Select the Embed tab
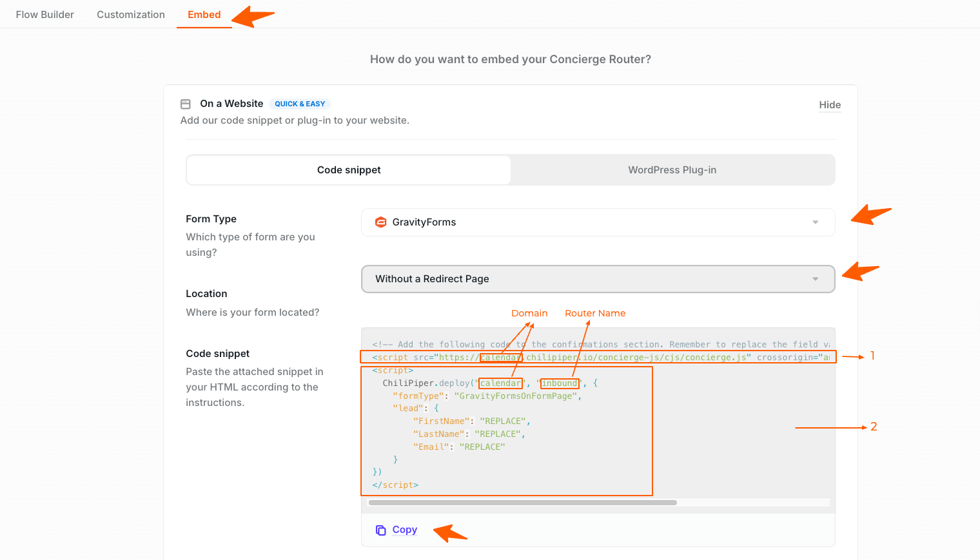 [x=204, y=14]
